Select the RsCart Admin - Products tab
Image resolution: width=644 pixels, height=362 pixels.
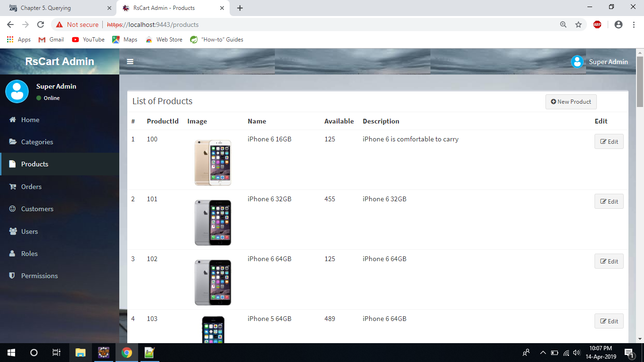[x=172, y=8]
